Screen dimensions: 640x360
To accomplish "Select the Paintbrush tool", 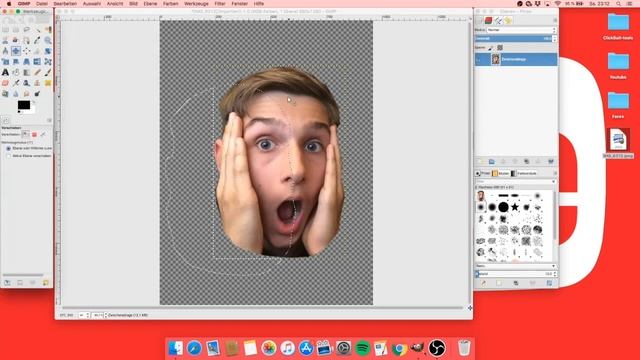I will pyautogui.click(x=48, y=72).
